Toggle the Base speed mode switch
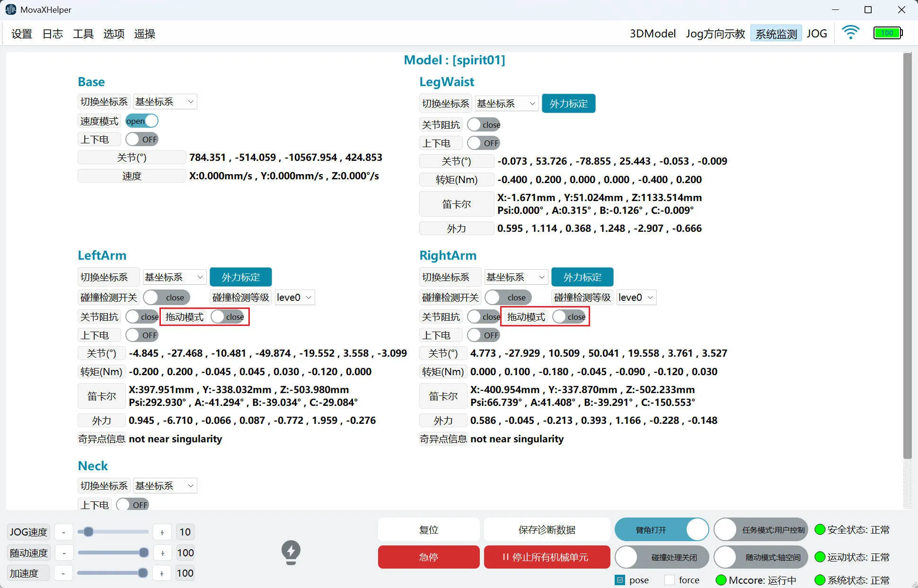The image size is (918, 588). pyautogui.click(x=141, y=121)
